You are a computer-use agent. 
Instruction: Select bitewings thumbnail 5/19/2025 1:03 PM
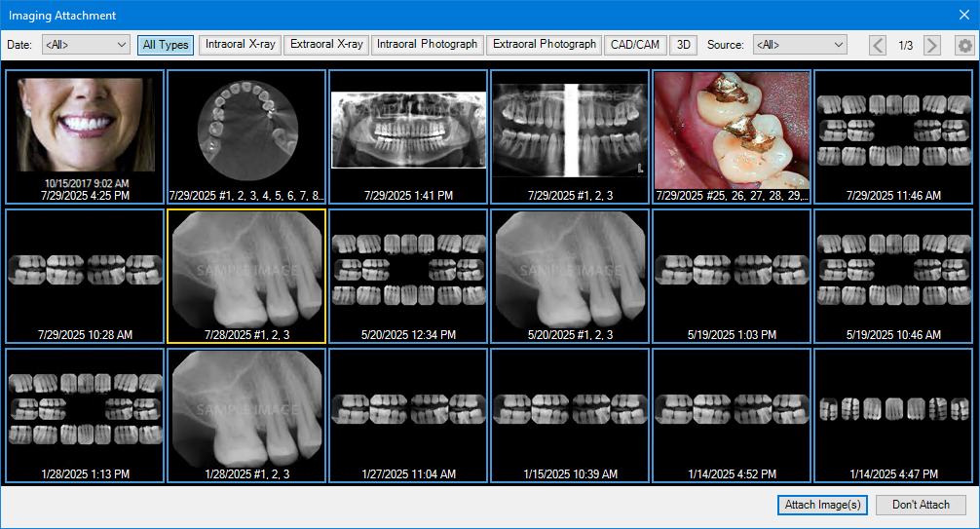pos(732,277)
